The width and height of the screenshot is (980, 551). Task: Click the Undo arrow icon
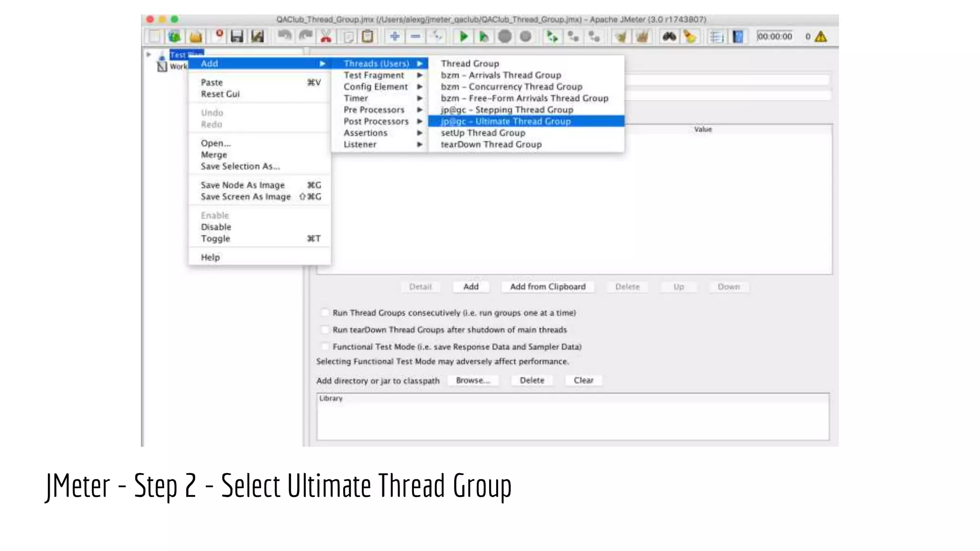coord(285,36)
